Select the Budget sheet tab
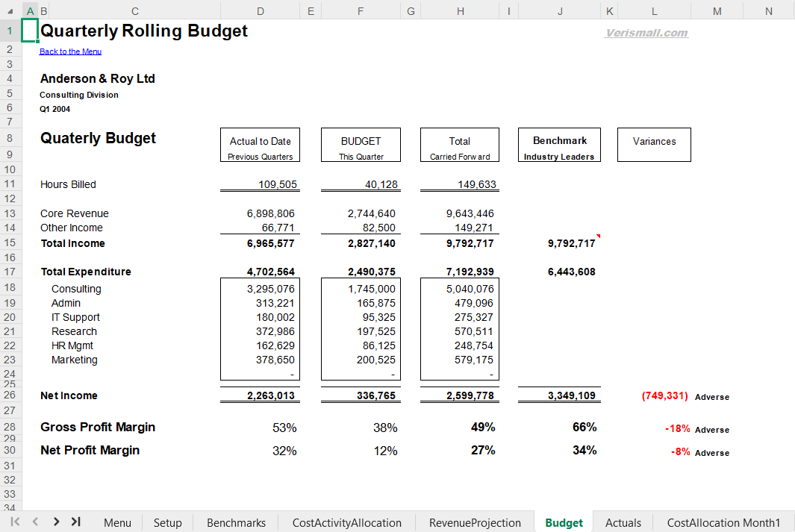The height and width of the screenshot is (532, 795). (x=564, y=522)
